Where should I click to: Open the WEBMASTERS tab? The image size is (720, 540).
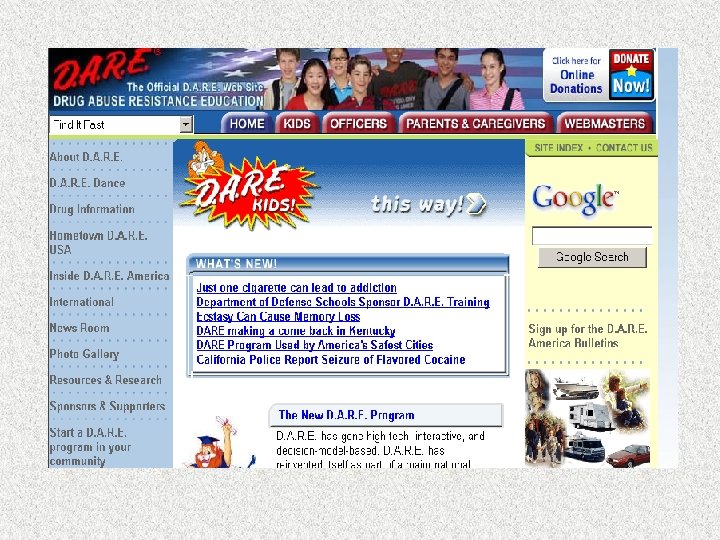pyautogui.click(x=604, y=124)
